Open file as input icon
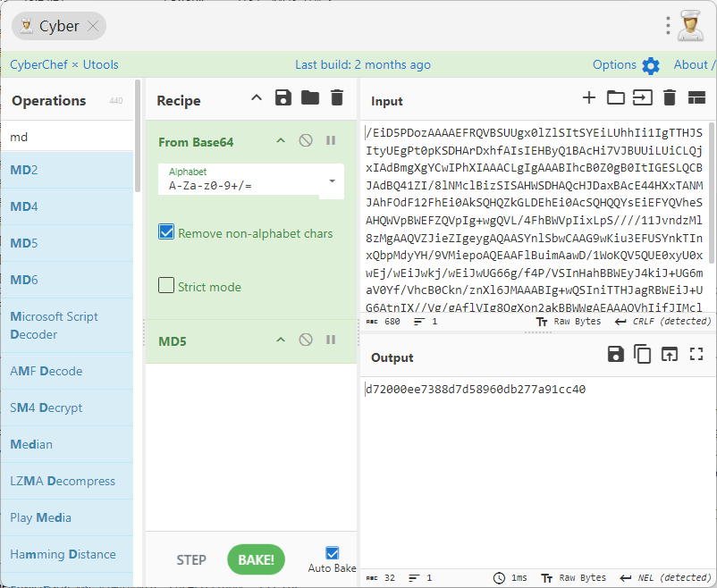This screenshot has width=717, height=588. pos(643,97)
